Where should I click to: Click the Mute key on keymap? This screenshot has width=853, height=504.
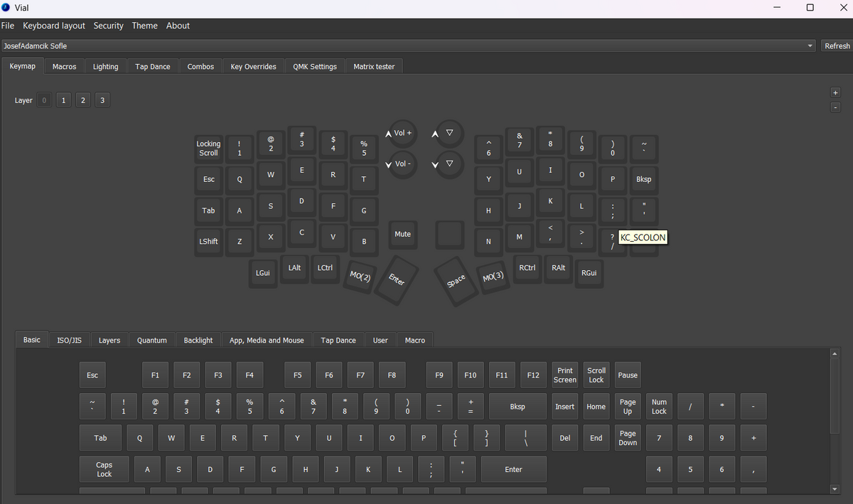tap(402, 234)
